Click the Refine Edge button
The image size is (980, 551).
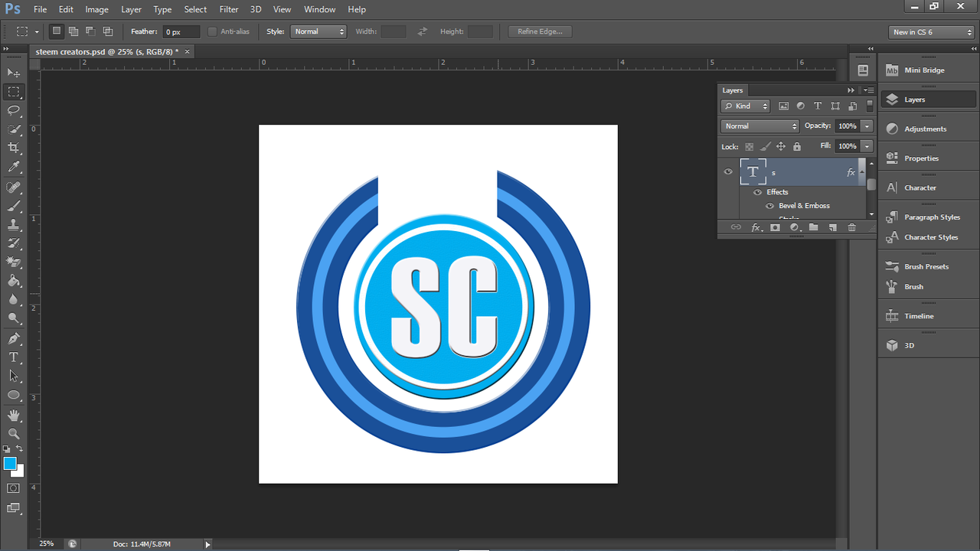[x=540, y=31]
